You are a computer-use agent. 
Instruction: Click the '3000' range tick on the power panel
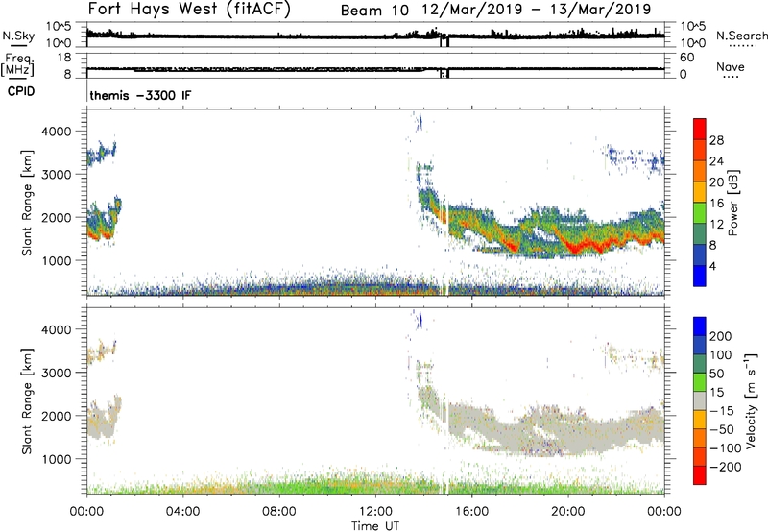coord(56,175)
